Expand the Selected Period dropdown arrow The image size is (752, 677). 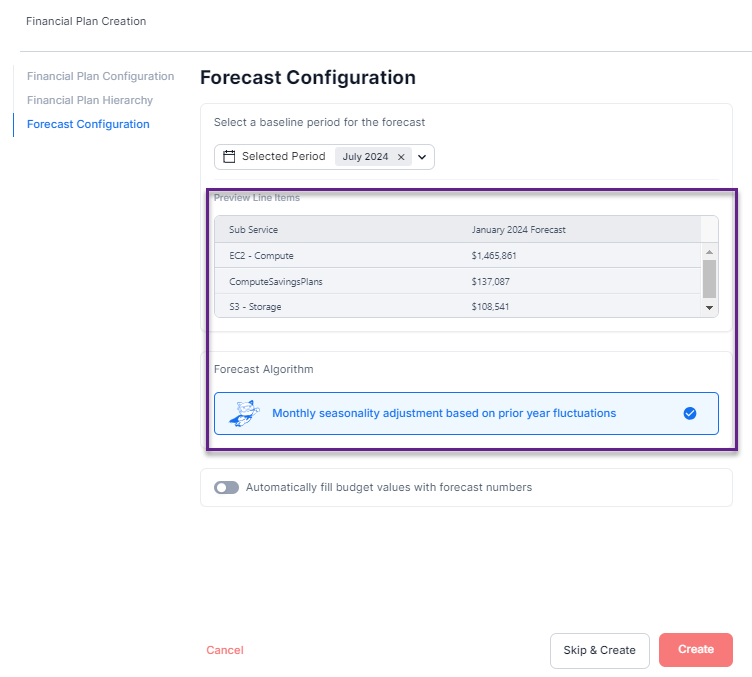pyautogui.click(x=422, y=157)
